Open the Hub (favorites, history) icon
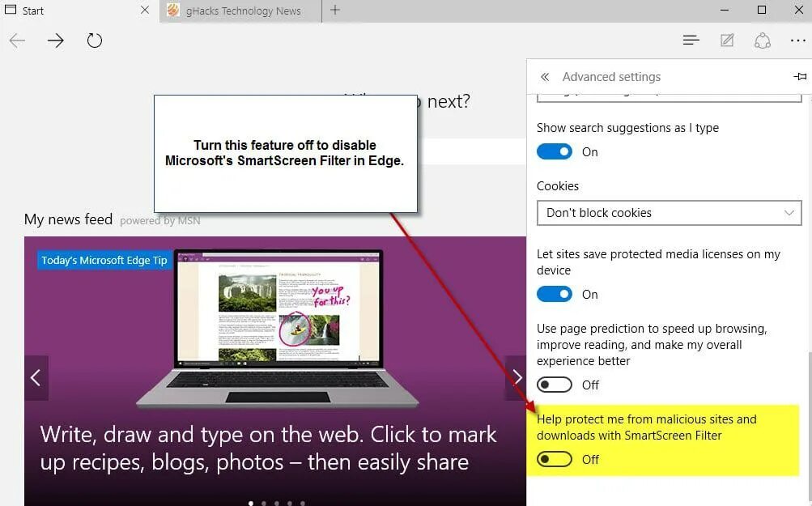This screenshot has width=812, height=506. [691, 40]
